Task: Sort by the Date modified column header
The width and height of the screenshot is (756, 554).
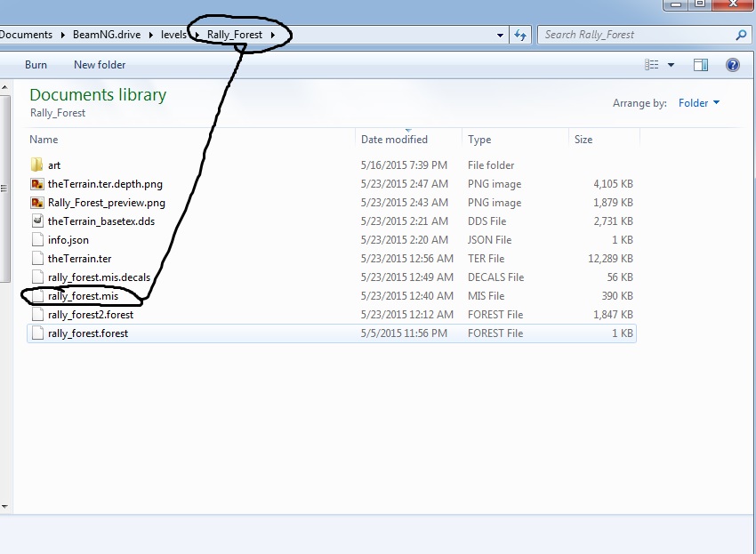Action: (394, 140)
